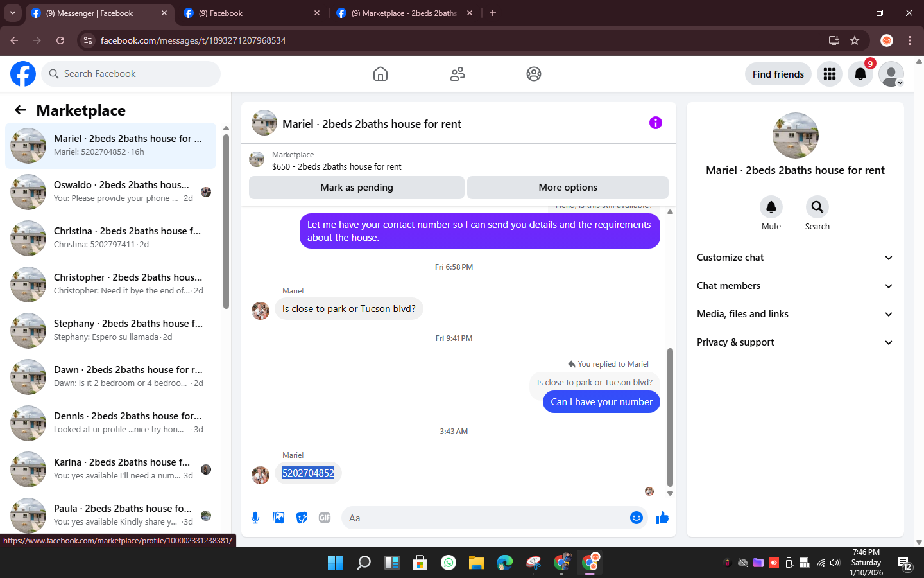This screenshot has height=578, width=924.
Task: Open the emoji picker smiley icon
Action: [x=637, y=518]
